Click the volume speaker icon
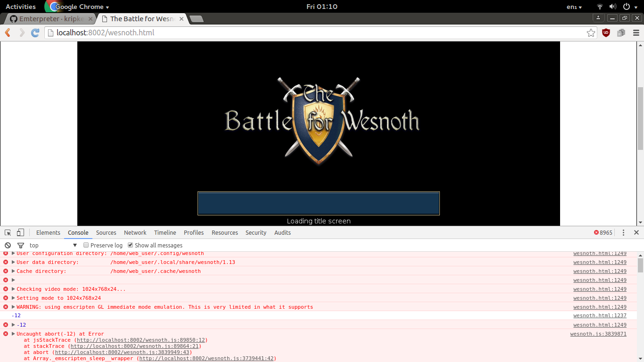The width and height of the screenshot is (644, 362). click(613, 7)
